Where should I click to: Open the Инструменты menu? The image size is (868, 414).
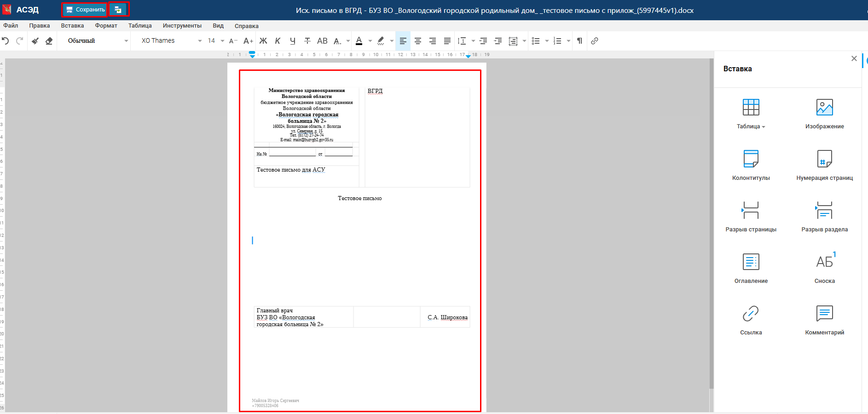182,26
